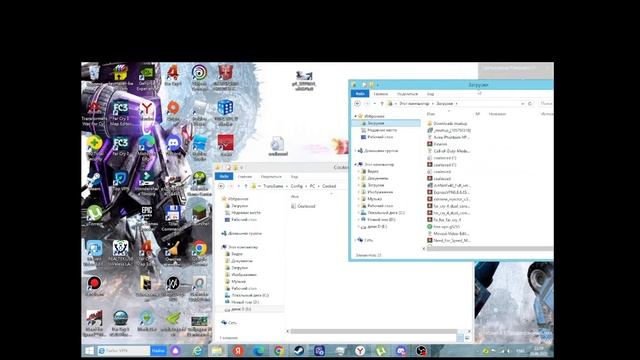This screenshot has width=640, height=360.
Task: Open the broom cleanup desktop shortcut
Action: [x=173, y=251]
